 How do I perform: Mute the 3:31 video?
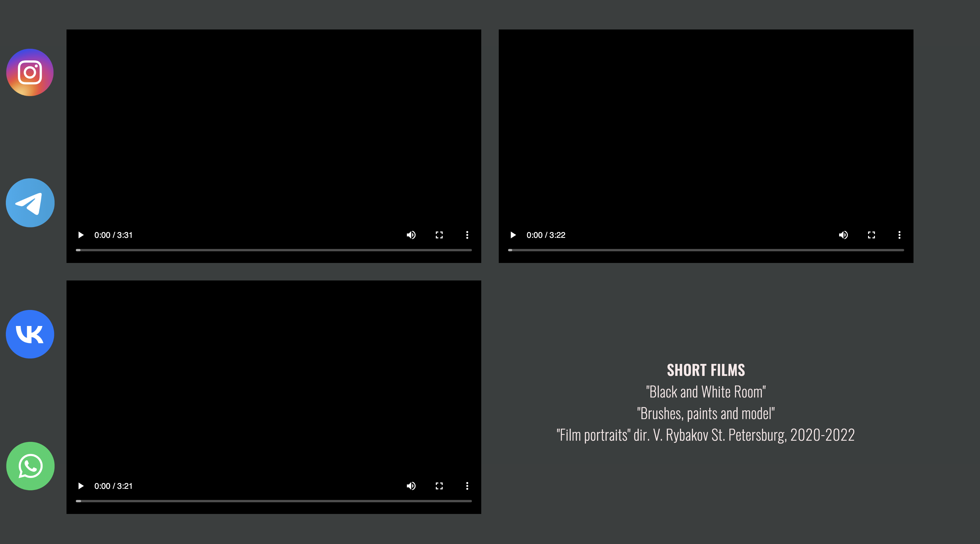[411, 235]
